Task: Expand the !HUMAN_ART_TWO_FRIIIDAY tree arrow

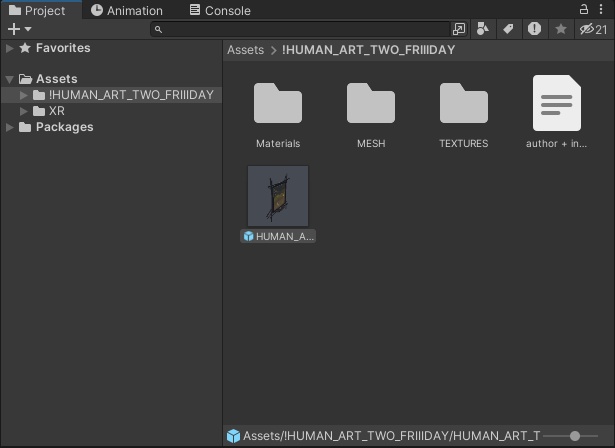Action: (x=24, y=95)
